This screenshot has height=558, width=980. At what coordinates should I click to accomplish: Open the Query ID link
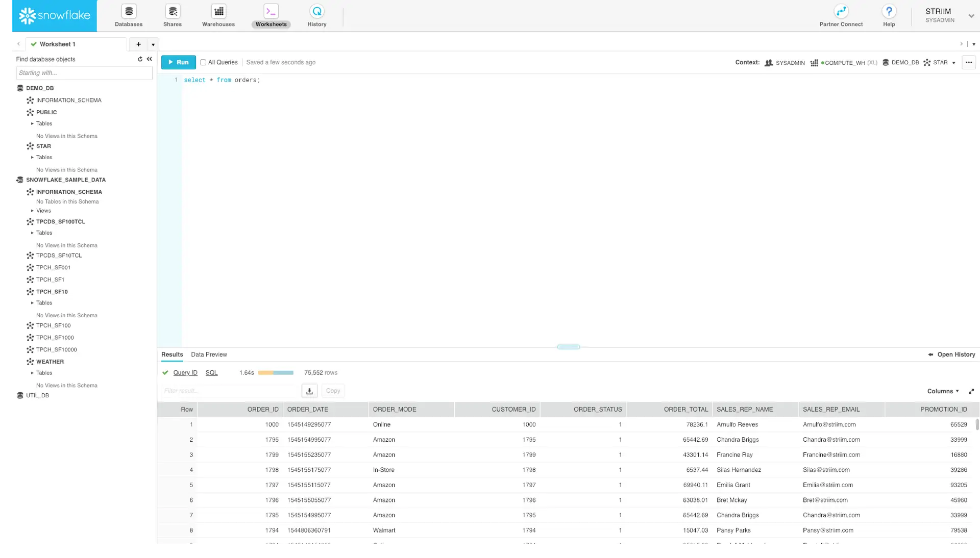pos(185,373)
